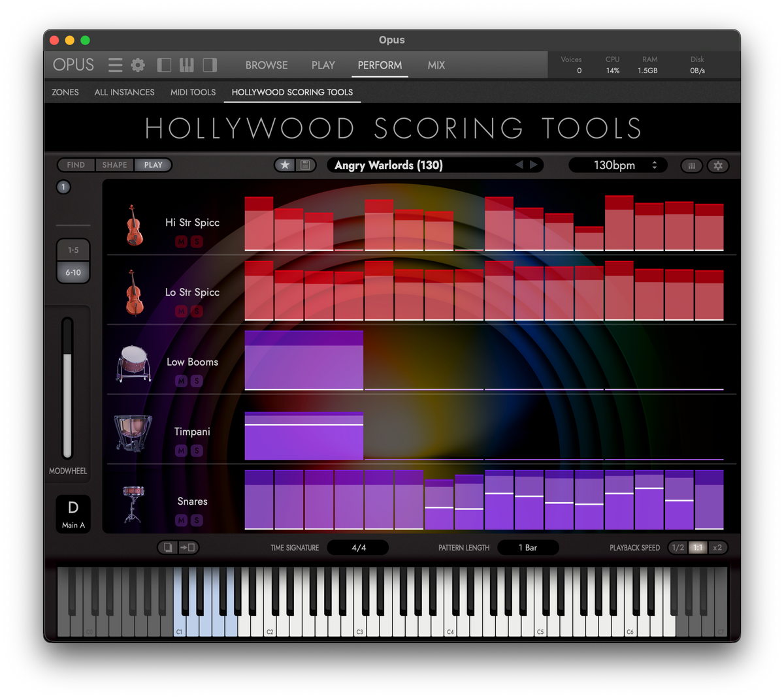Click the Snares drum icon

click(133, 503)
